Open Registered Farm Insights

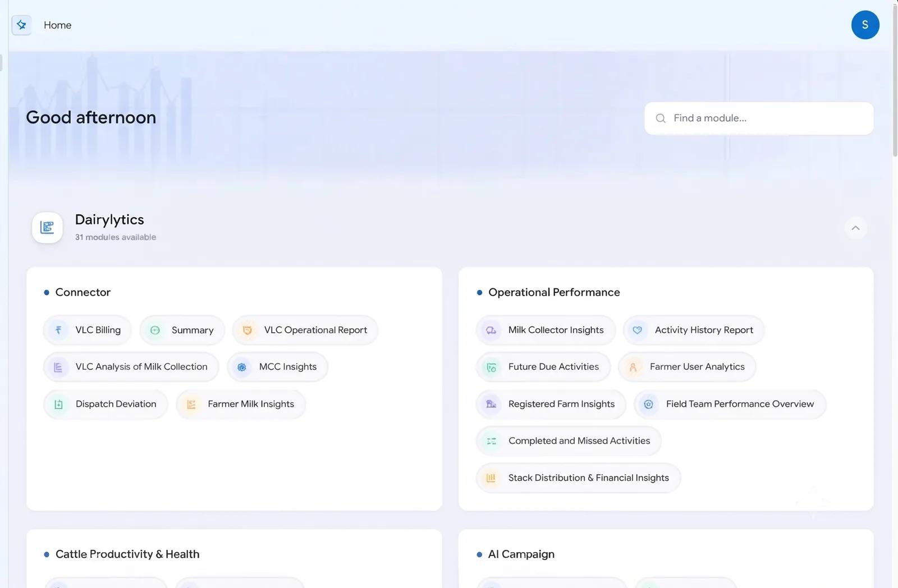click(x=551, y=404)
